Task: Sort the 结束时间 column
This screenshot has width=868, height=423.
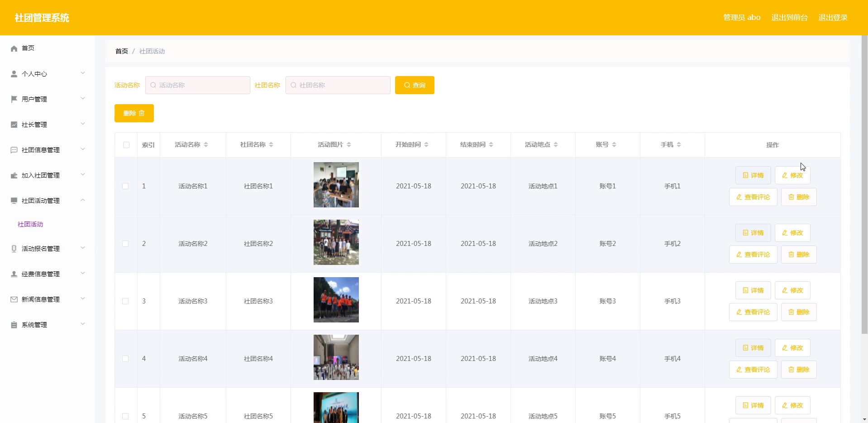Action: (x=491, y=144)
